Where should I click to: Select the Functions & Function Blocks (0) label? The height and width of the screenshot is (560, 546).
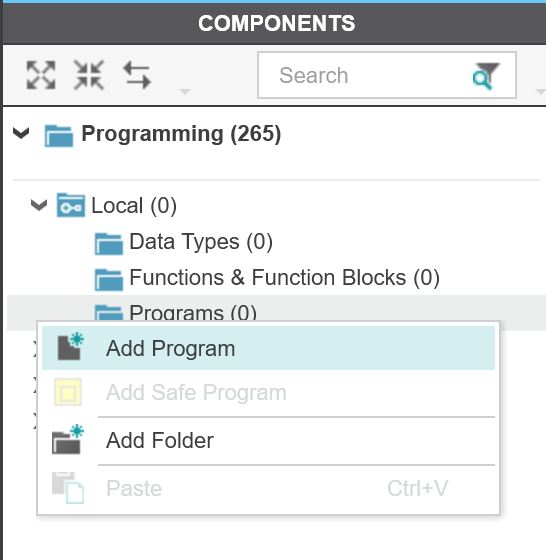285,278
